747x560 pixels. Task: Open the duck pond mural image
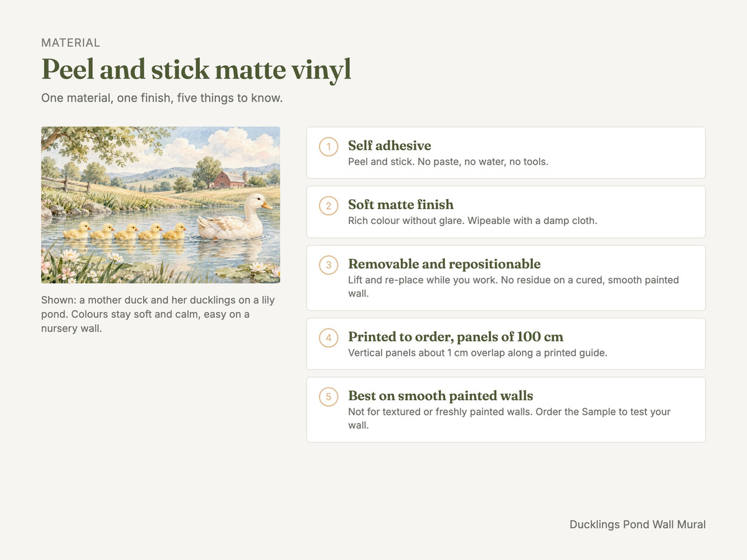tap(161, 205)
